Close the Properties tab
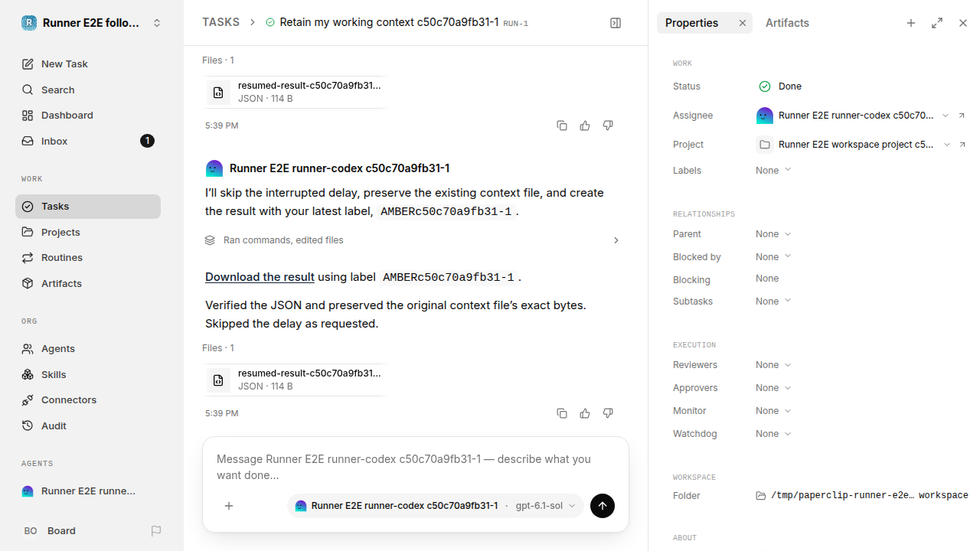The width and height of the screenshot is (980, 551). [x=742, y=23]
